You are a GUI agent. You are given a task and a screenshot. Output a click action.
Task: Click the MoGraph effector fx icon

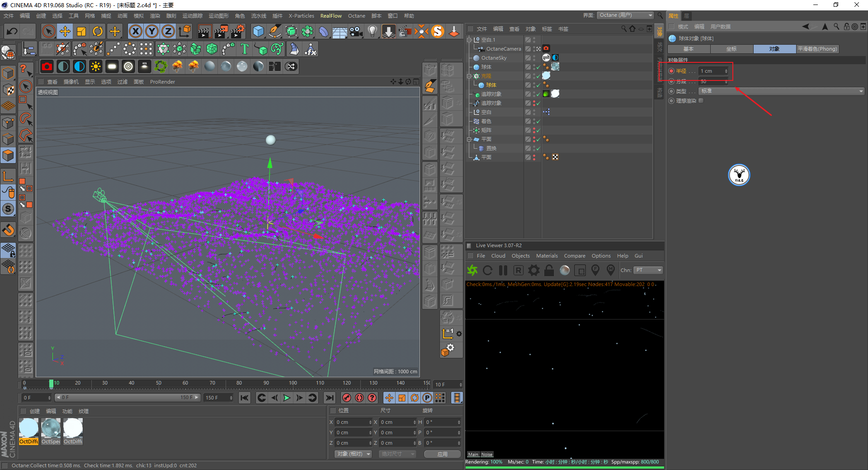click(311, 49)
